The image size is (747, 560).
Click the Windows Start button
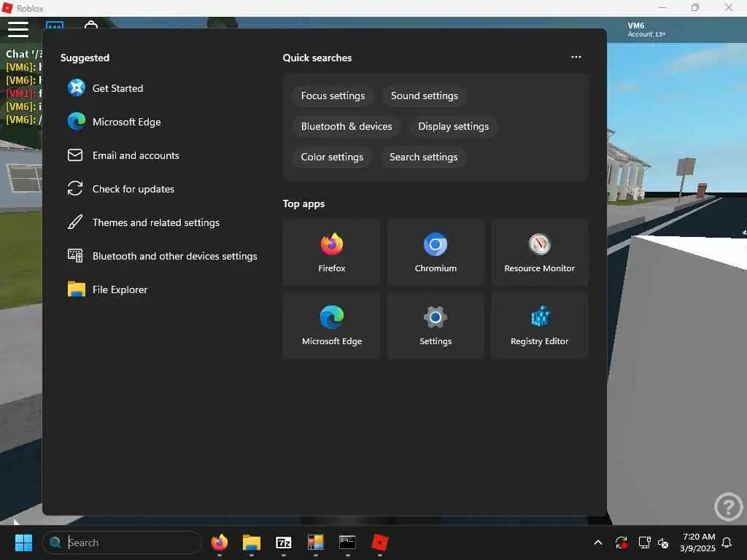(23, 542)
